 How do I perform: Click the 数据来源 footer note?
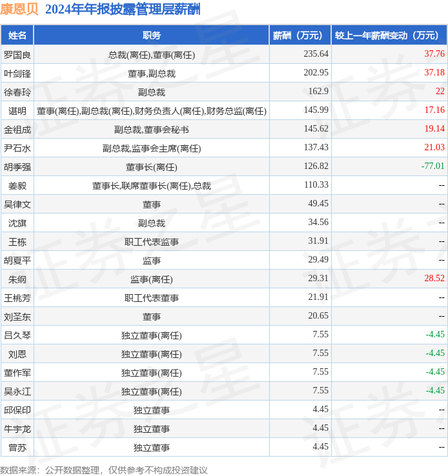click(x=103, y=470)
